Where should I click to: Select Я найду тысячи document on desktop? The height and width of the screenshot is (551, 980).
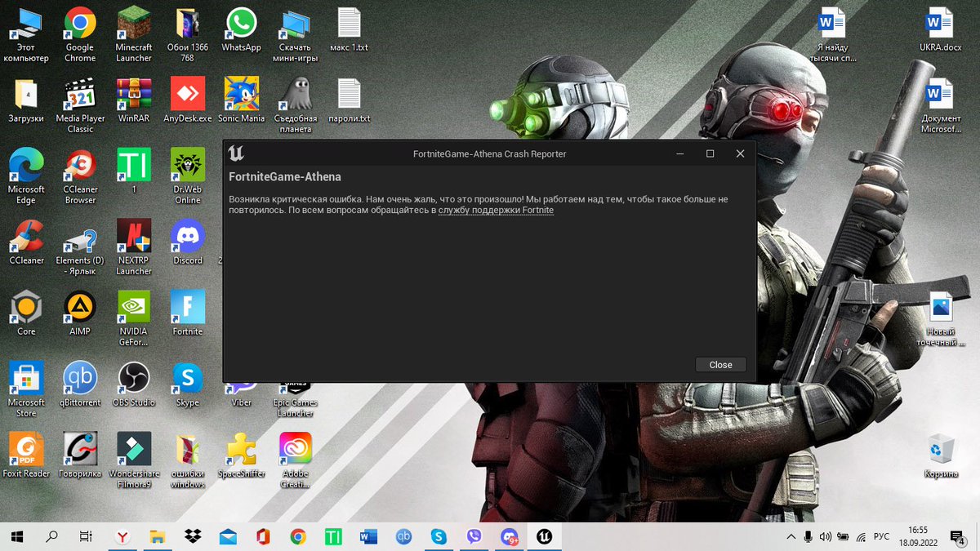[x=831, y=35]
